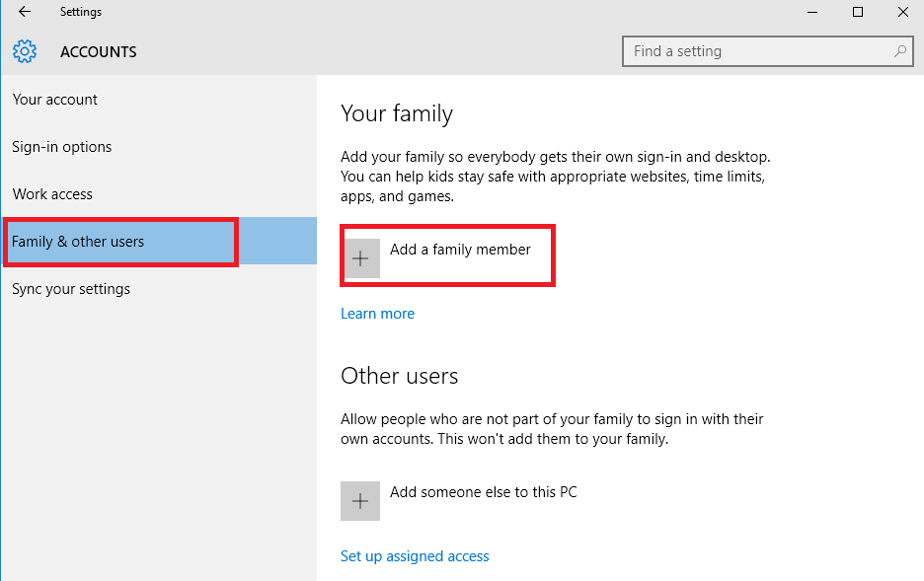This screenshot has height=581, width=924.
Task: Maximize the Settings window
Action: click(858, 12)
